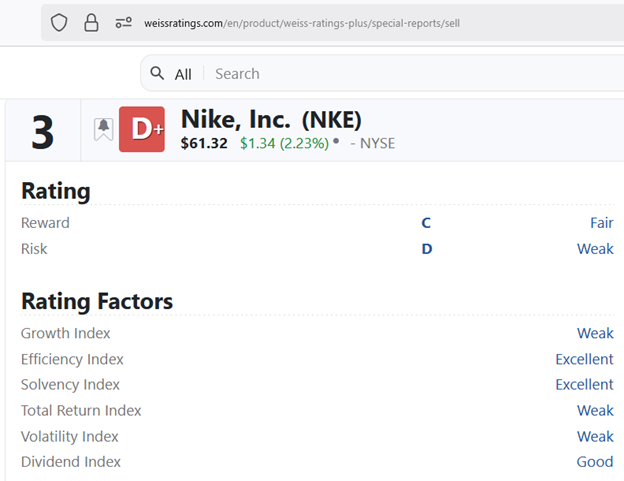Click the Growth Index label
Viewport: 624px width, 481px height.
coord(65,333)
